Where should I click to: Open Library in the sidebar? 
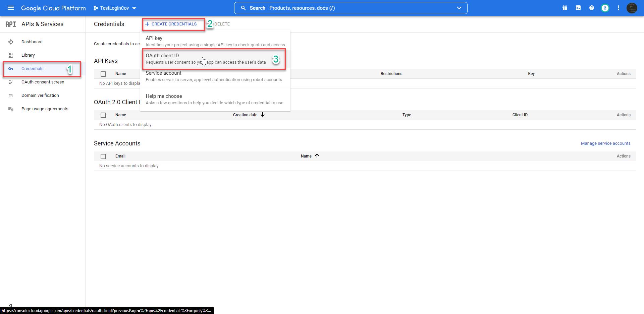coord(28,55)
